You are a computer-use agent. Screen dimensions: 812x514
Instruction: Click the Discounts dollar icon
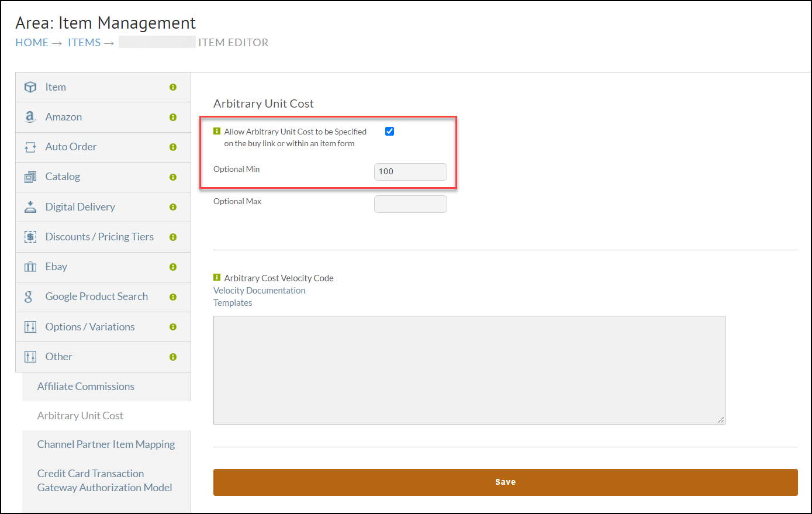click(30, 237)
